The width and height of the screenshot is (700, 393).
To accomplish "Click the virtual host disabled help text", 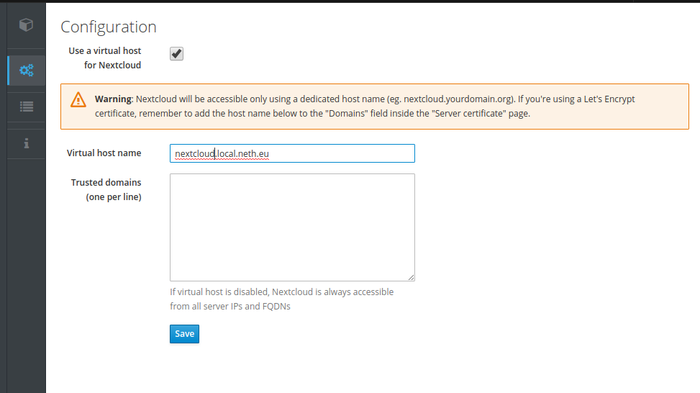I will (x=282, y=299).
